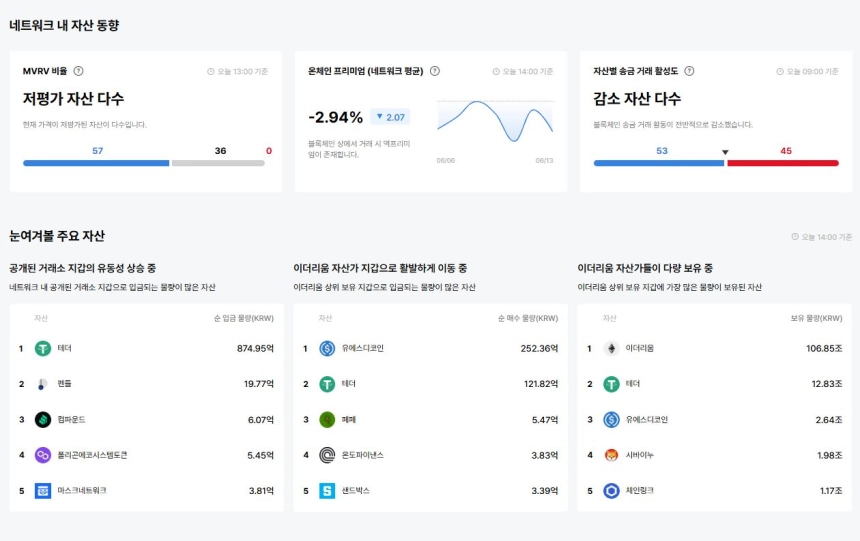Click the down-triangle marker above 송금 활성도 bar
The width and height of the screenshot is (860, 541).
tap(725, 152)
